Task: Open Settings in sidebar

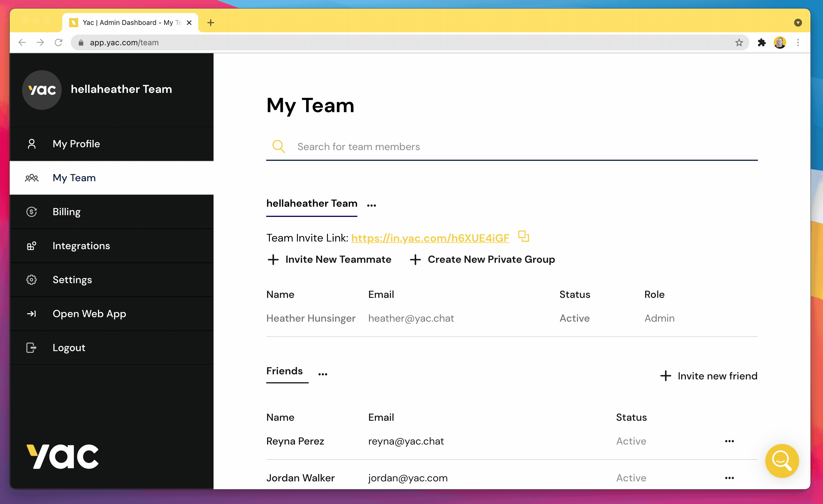Action: pos(112,280)
